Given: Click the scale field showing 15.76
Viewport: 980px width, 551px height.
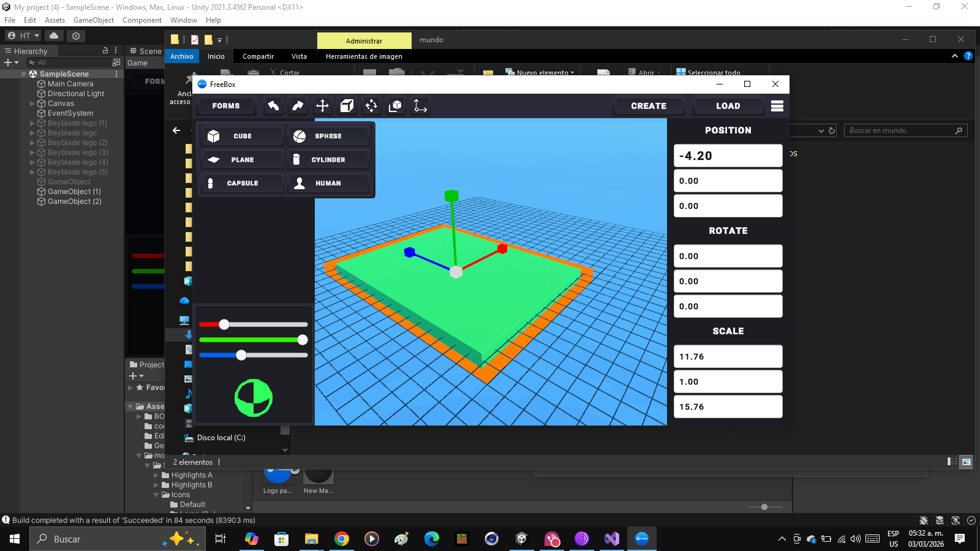Looking at the screenshot, I should click(x=728, y=407).
